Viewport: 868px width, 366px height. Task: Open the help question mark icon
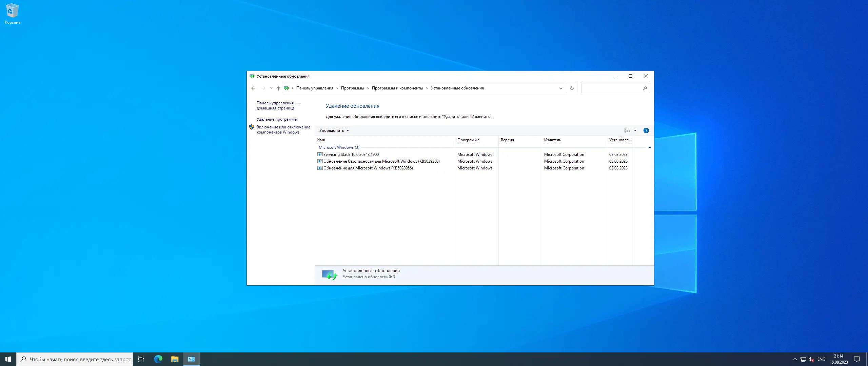(x=646, y=130)
